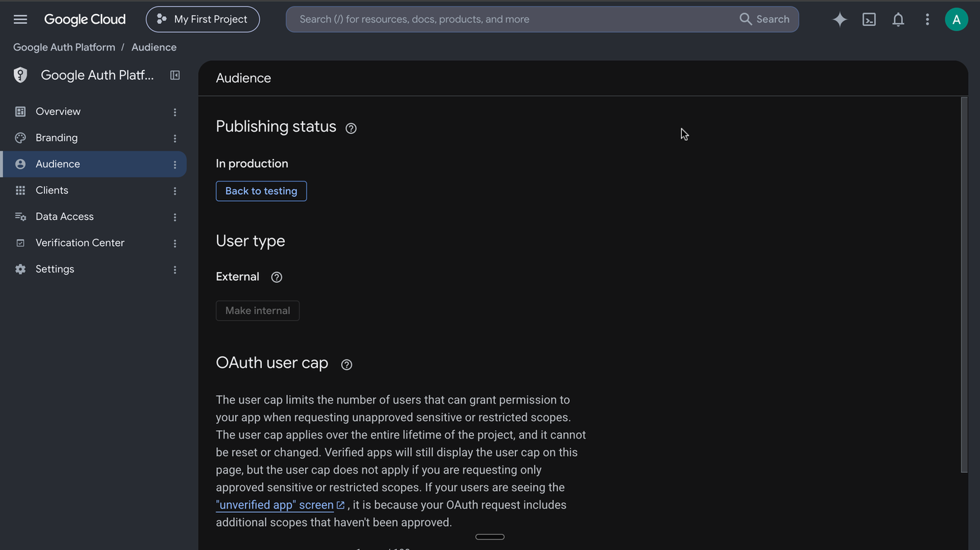Open three-dot menu next to Branding

click(175, 138)
